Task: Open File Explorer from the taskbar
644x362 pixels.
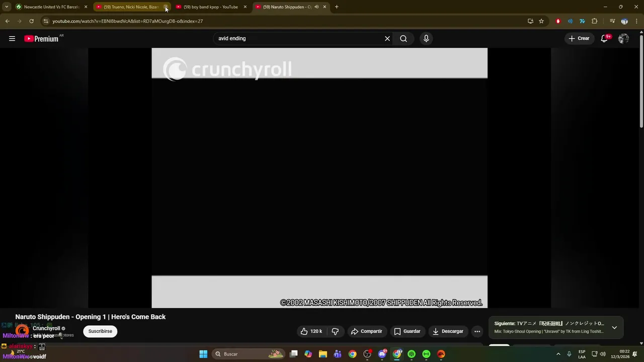Action: click(323, 354)
